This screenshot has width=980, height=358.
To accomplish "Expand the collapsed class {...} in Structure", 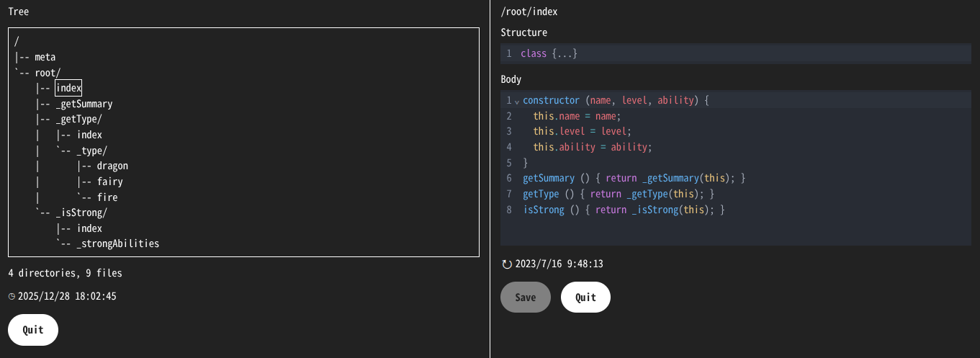I will pyautogui.click(x=565, y=54).
